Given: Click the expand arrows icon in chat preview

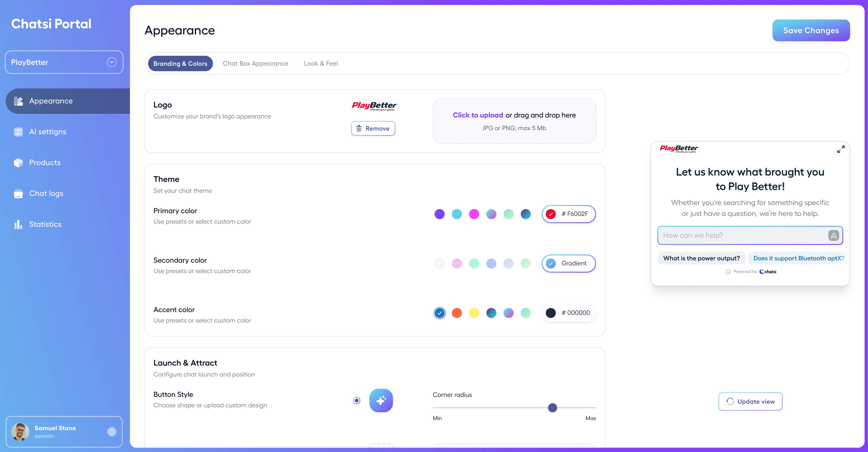Looking at the screenshot, I should tap(841, 149).
